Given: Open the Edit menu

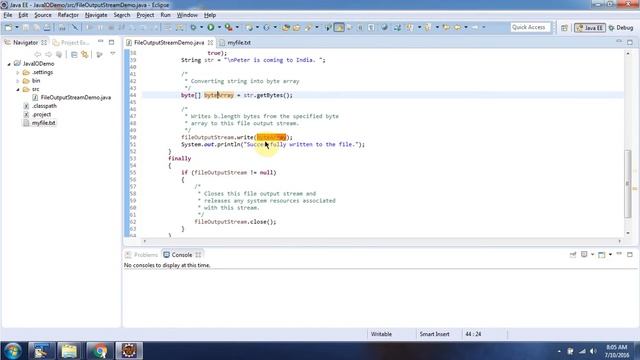Looking at the screenshot, I should point(23,15).
